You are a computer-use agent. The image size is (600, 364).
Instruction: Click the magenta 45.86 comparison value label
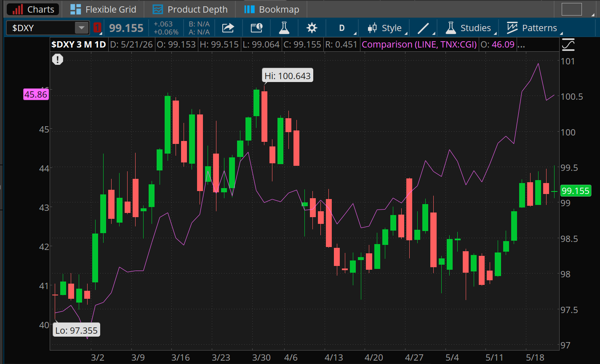click(36, 94)
